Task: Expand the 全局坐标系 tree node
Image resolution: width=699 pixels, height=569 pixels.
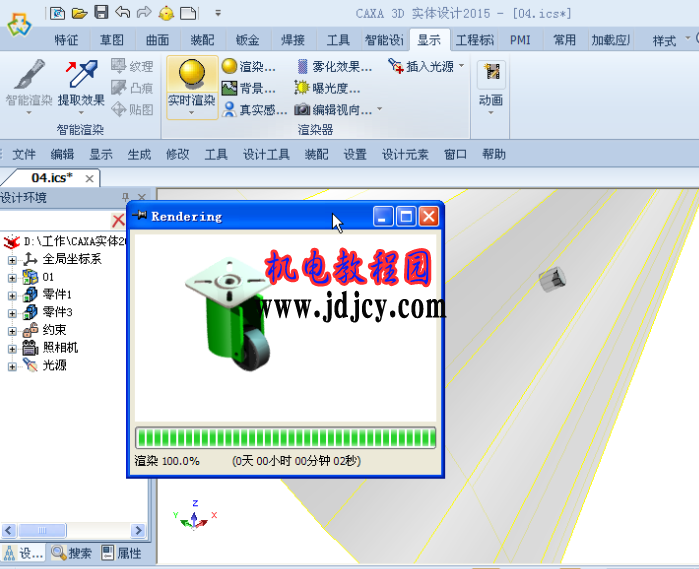Action: (x=12, y=260)
